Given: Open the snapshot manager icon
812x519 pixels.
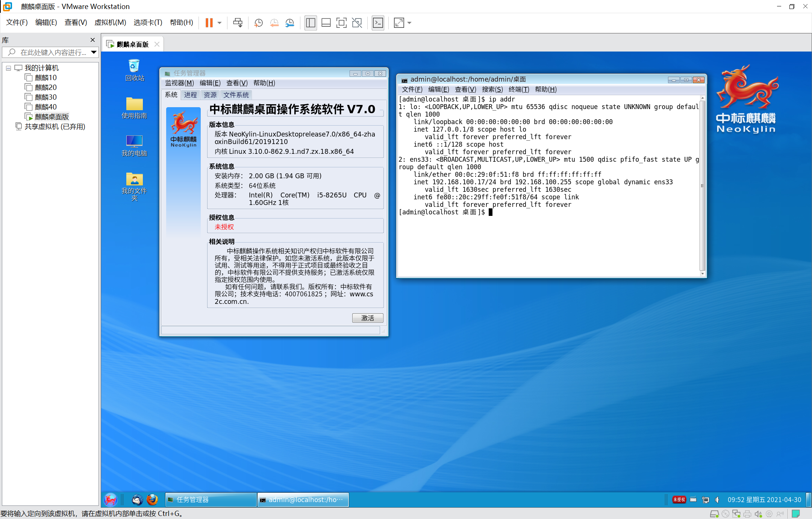Looking at the screenshot, I should point(289,23).
